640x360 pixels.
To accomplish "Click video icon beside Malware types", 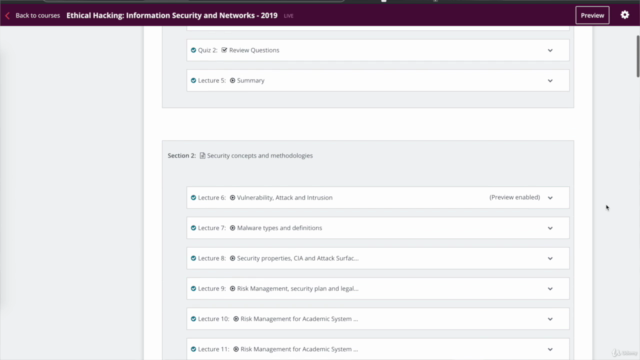I will click(x=232, y=228).
